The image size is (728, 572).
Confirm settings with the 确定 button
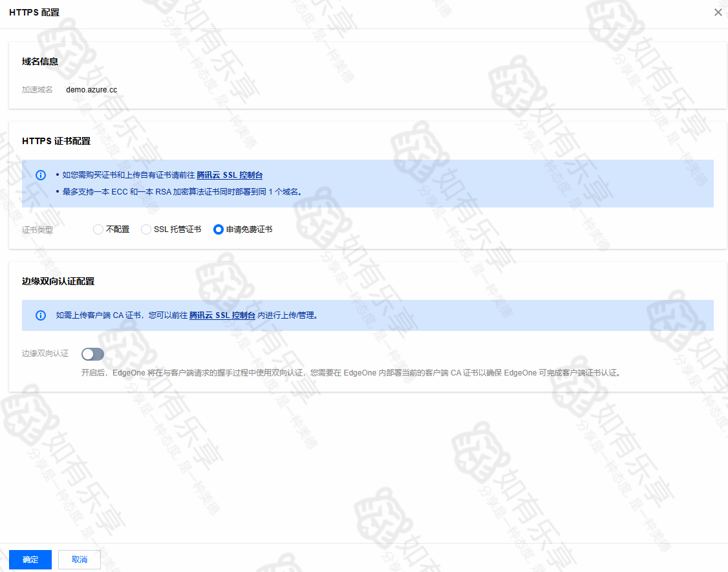click(30, 560)
